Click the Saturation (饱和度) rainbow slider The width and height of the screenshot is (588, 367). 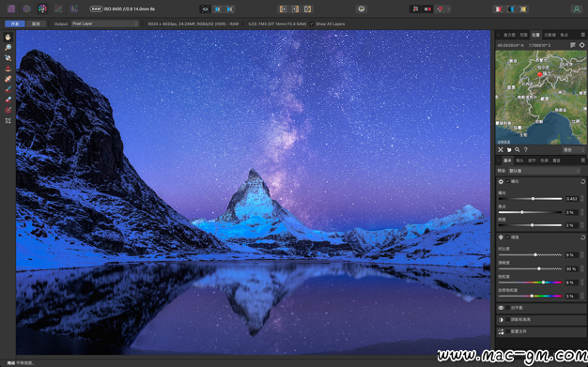tap(530, 283)
